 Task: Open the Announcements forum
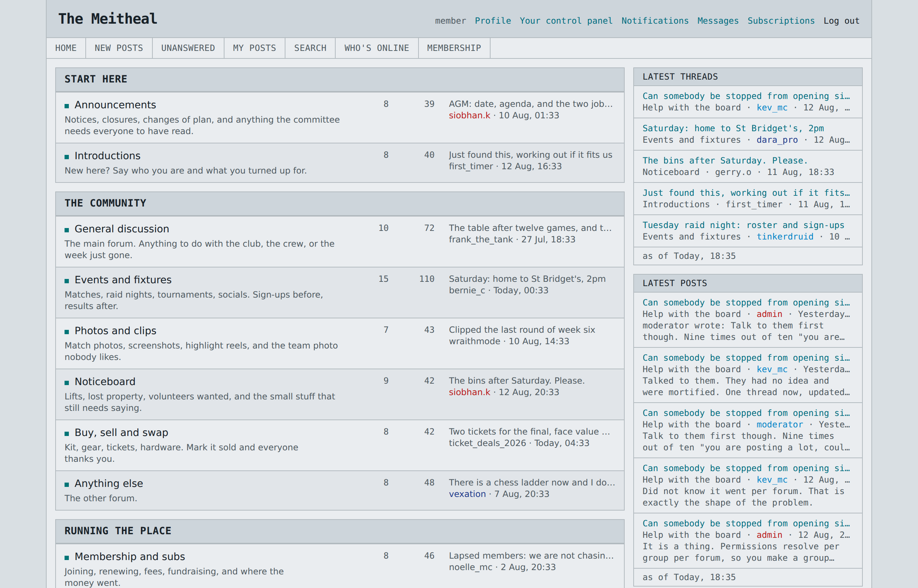[x=115, y=105]
